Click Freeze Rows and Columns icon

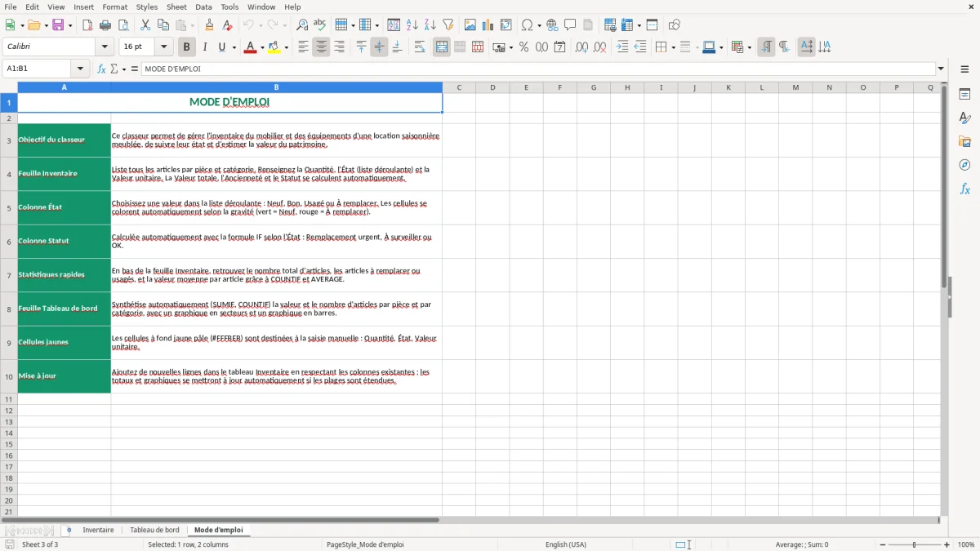coord(627,25)
